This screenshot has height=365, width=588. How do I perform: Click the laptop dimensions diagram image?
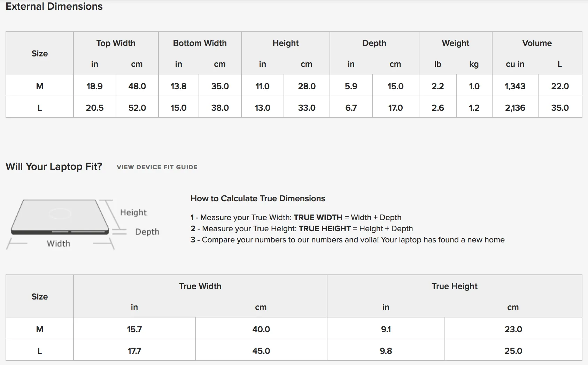83,224
